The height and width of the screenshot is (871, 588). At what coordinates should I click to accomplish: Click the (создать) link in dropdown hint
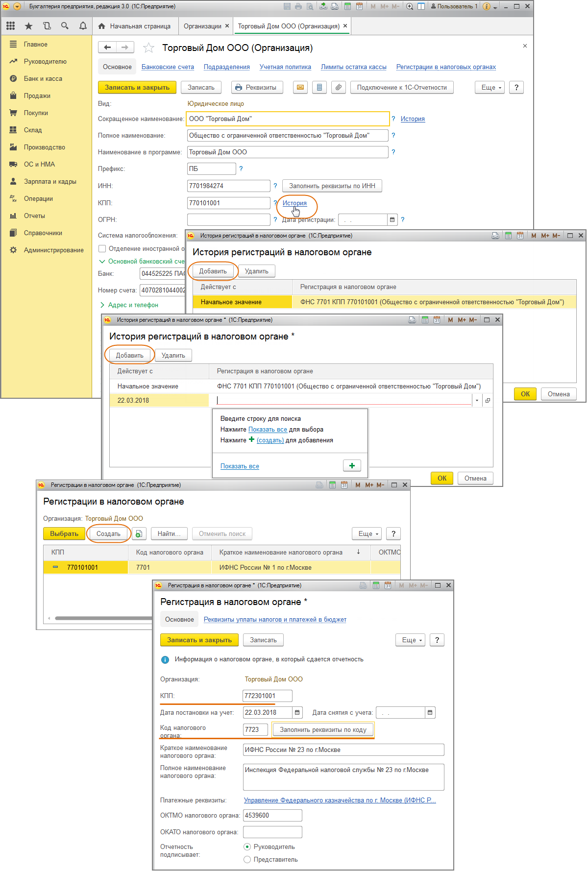tap(270, 440)
